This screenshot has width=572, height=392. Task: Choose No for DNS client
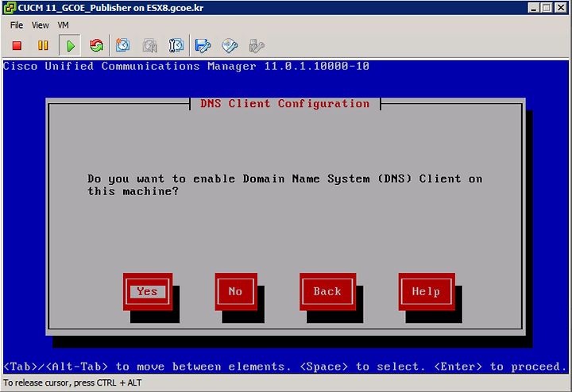point(236,291)
